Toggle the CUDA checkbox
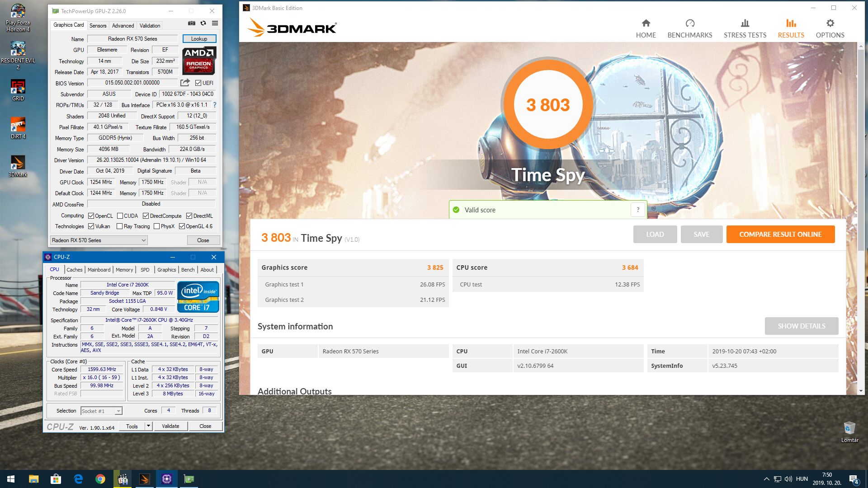The image size is (868, 488). [120, 216]
